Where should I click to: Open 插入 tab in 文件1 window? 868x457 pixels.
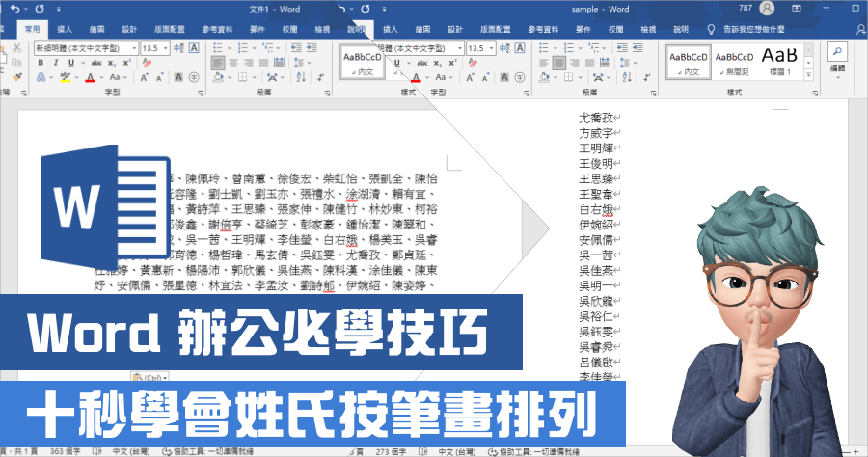[65, 29]
